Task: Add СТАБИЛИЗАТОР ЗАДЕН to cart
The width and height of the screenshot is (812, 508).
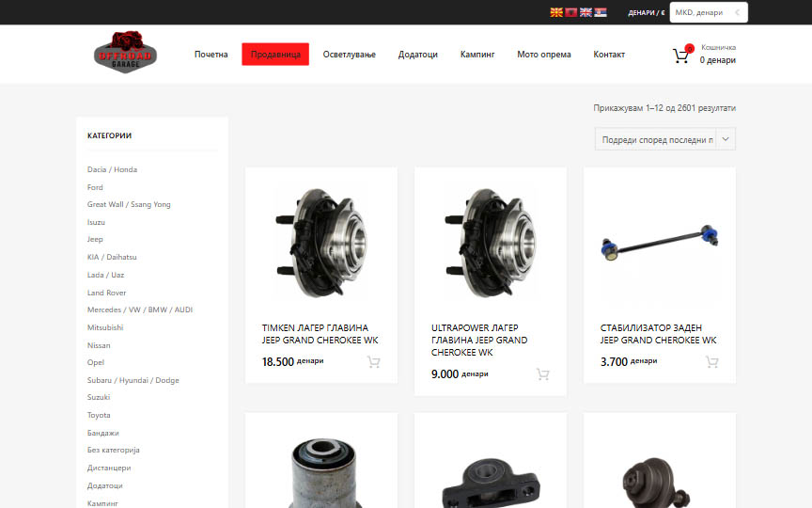Action: [x=712, y=362]
